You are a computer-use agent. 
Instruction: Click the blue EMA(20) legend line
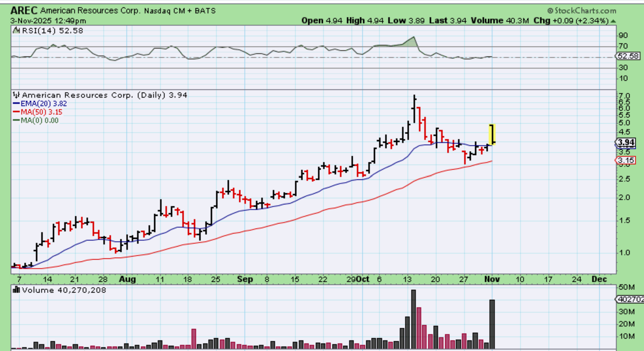16,104
